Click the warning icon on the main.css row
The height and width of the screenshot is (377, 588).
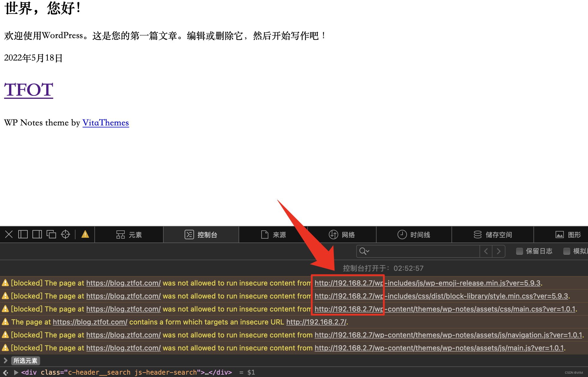5,309
